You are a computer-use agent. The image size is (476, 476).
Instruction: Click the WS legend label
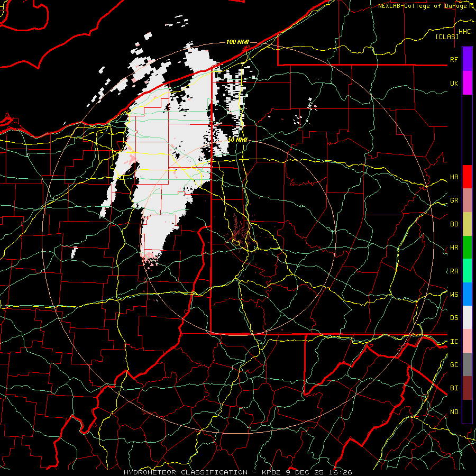click(454, 294)
